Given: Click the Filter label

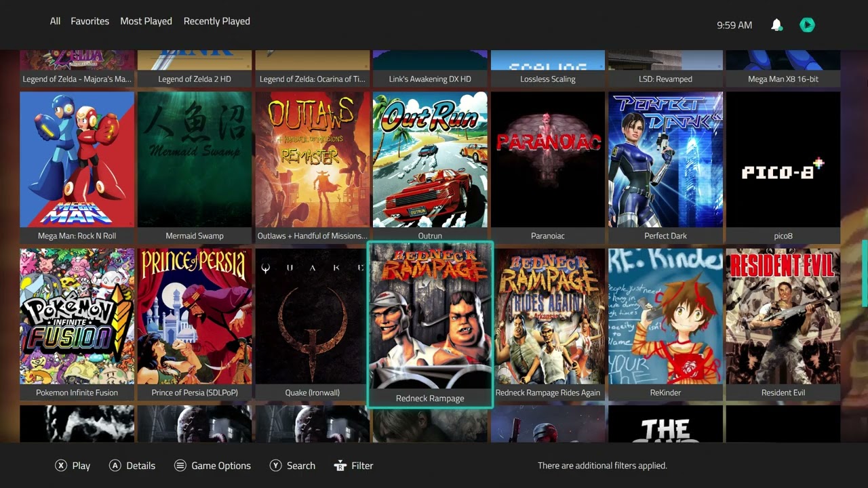Looking at the screenshot, I should [x=363, y=466].
